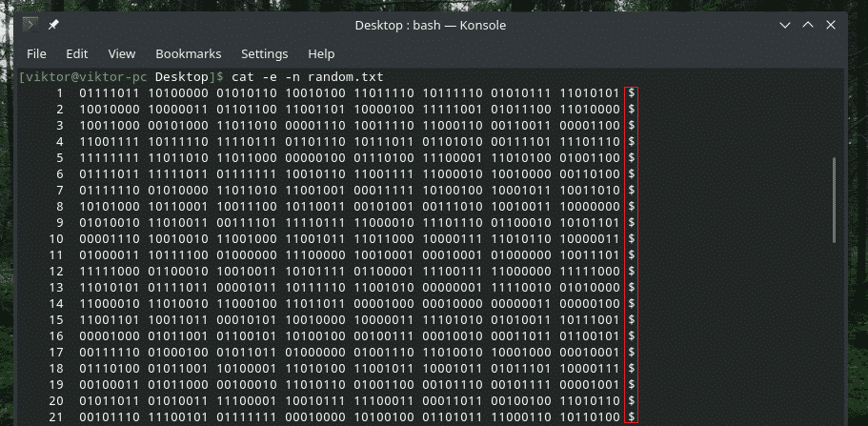This screenshot has height=426, width=868.
Task: Click the 'Desktop : bash — Konsole' title text
Action: tap(430, 26)
